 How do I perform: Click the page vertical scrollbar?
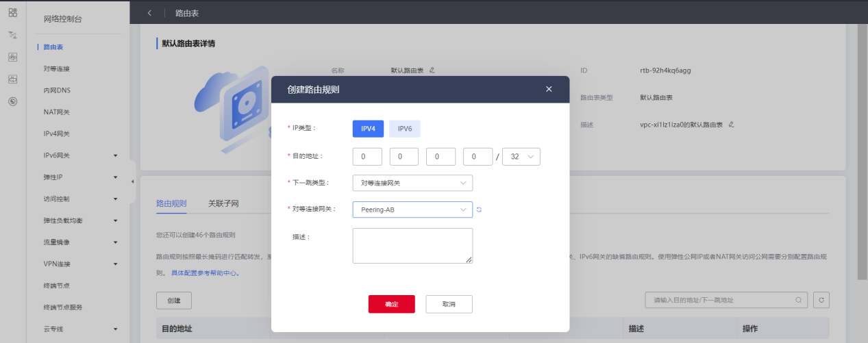863,151
